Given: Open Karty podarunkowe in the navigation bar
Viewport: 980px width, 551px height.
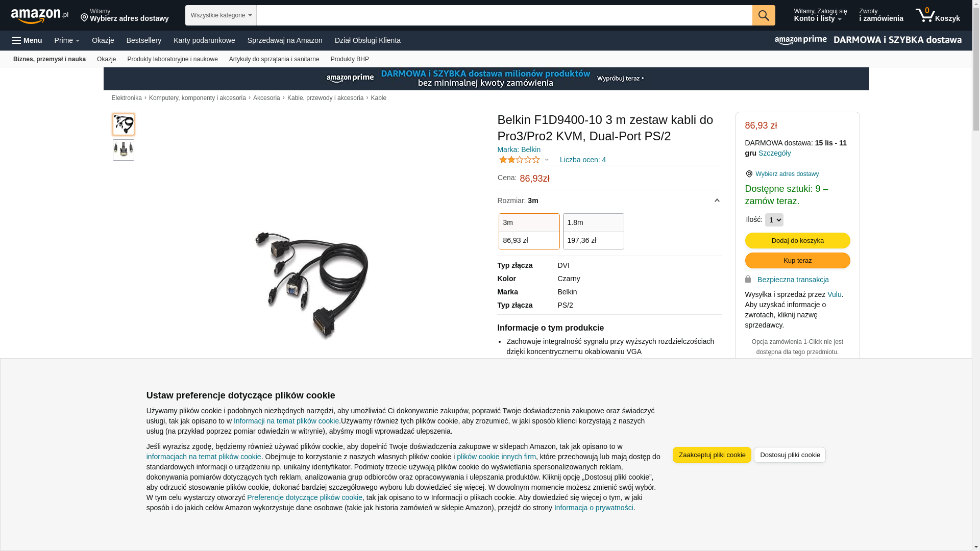Looking at the screenshot, I should coord(204,40).
